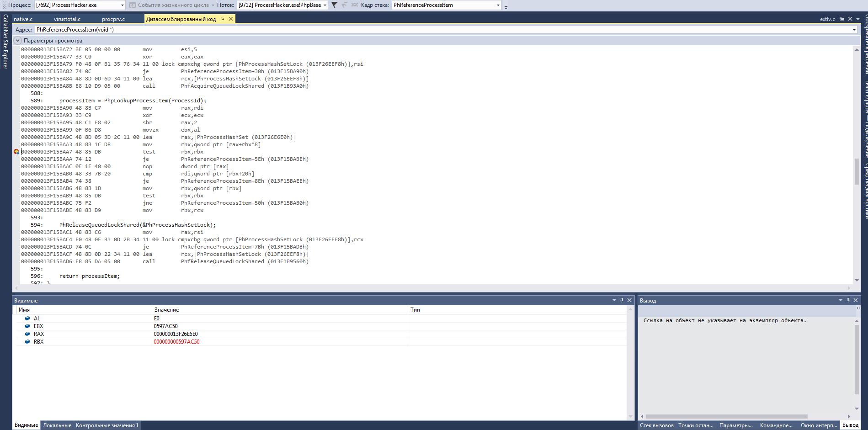Image resolution: width=868 pixels, height=430 pixels.
Task: Close the Вывод panel
Action: (856, 300)
